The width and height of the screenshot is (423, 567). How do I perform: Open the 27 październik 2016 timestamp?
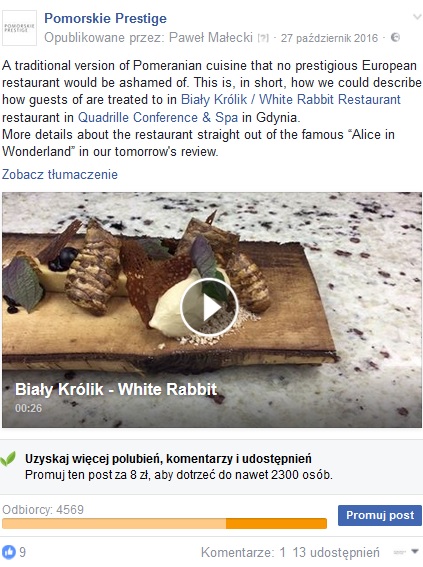(x=329, y=38)
